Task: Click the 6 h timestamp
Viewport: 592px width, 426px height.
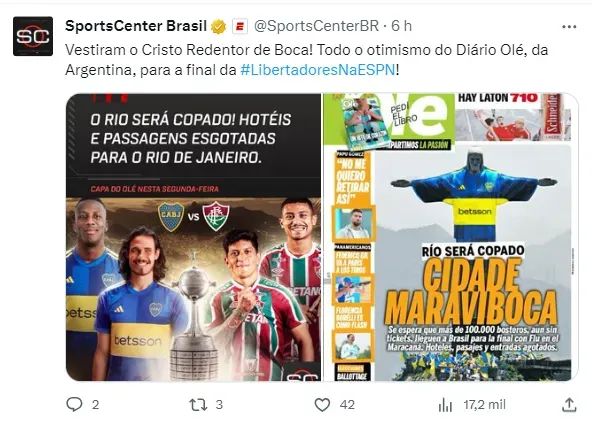Action: tap(401, 26)
